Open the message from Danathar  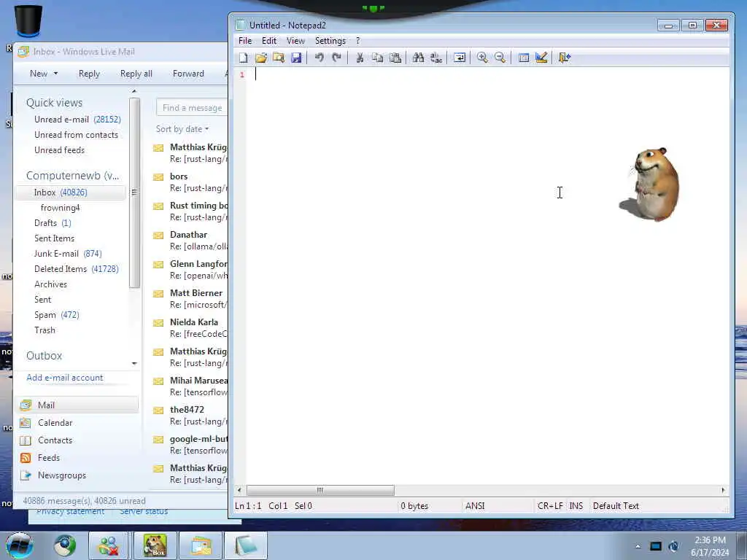[190, 241]
